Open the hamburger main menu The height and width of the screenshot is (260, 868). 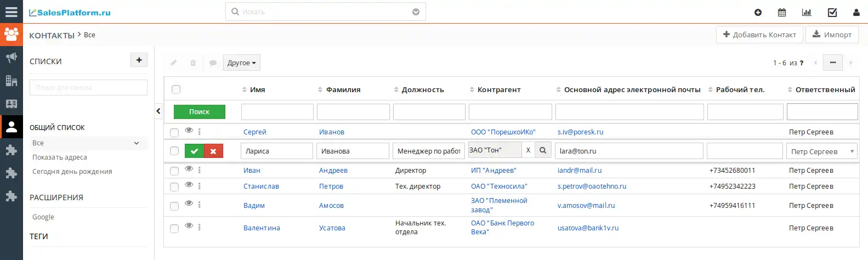point(11,12)
